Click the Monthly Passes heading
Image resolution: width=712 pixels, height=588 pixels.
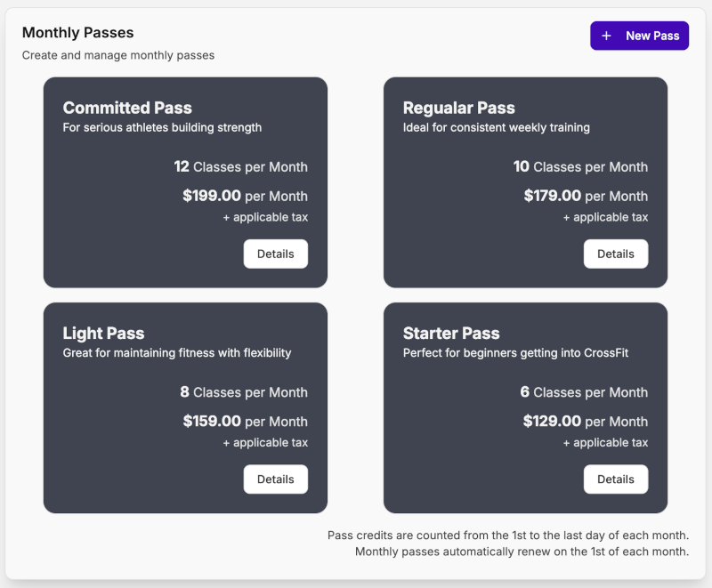77,32
